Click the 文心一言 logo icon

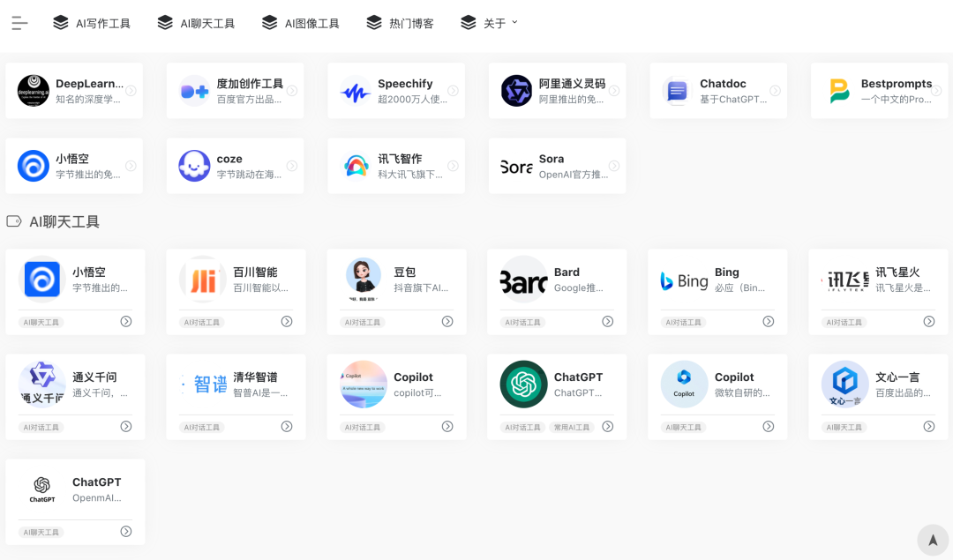coord(844,385)
